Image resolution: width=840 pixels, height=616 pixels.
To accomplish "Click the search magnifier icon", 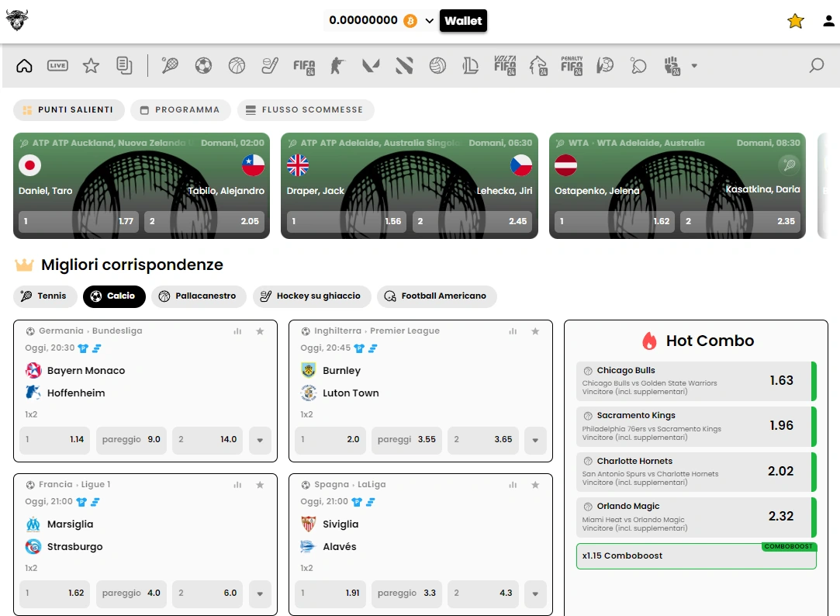I will click(817, 65).
